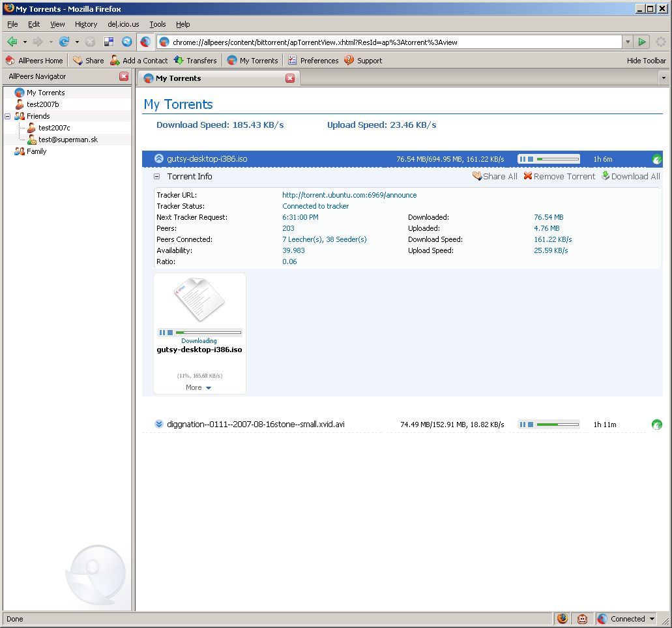Screen dimensions: 672x628
Task: Open the back button history dropdown
Action: (x=25, y=42)
